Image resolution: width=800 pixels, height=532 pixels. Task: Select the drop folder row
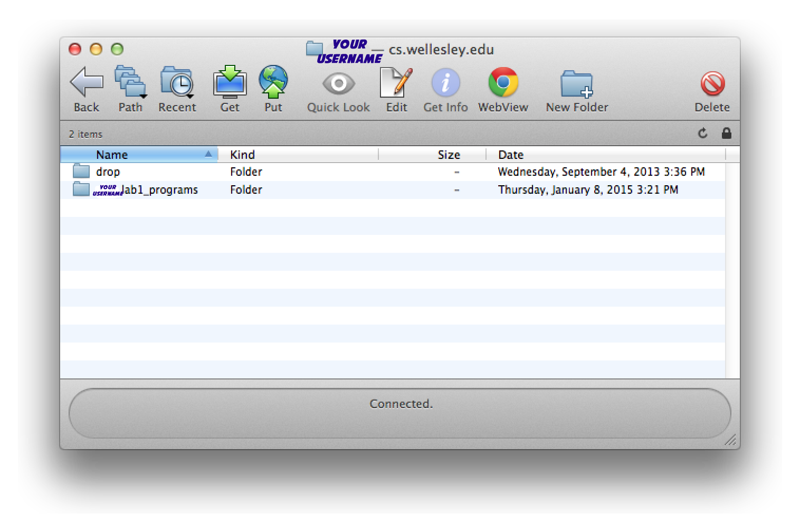[108, 172]
